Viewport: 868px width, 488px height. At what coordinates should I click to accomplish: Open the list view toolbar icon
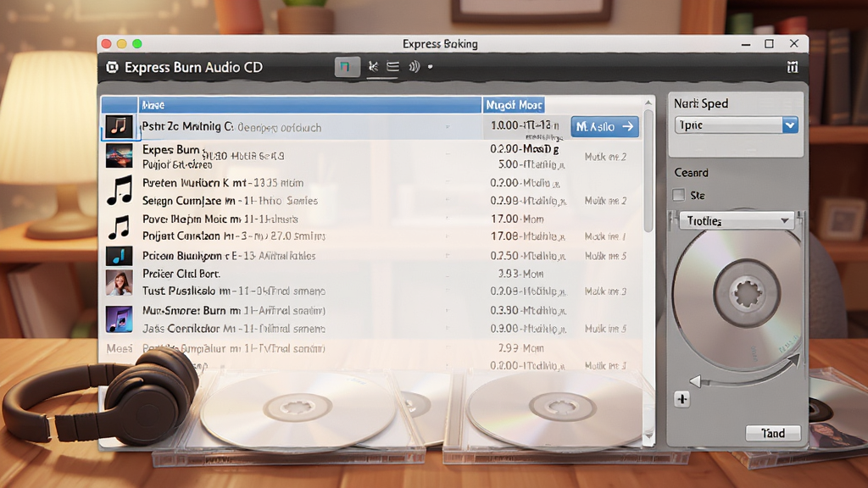point(393,67)
